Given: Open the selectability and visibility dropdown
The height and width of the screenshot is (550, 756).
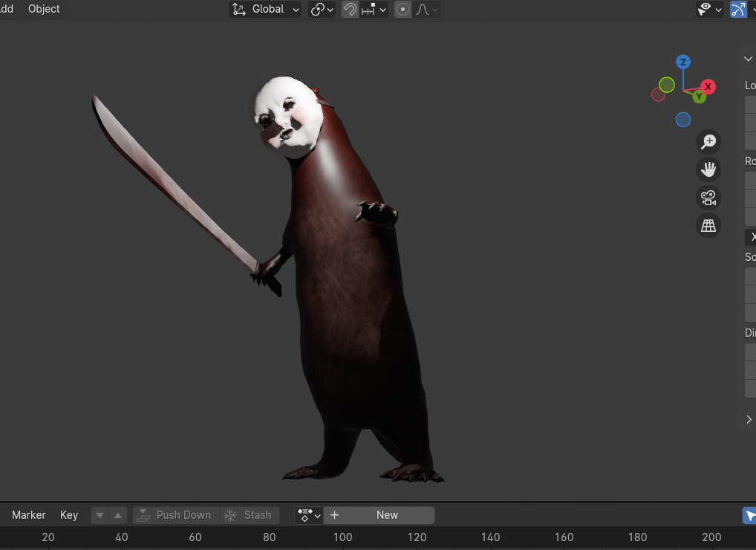Looking at the screenshot, I should pos(709,9).
